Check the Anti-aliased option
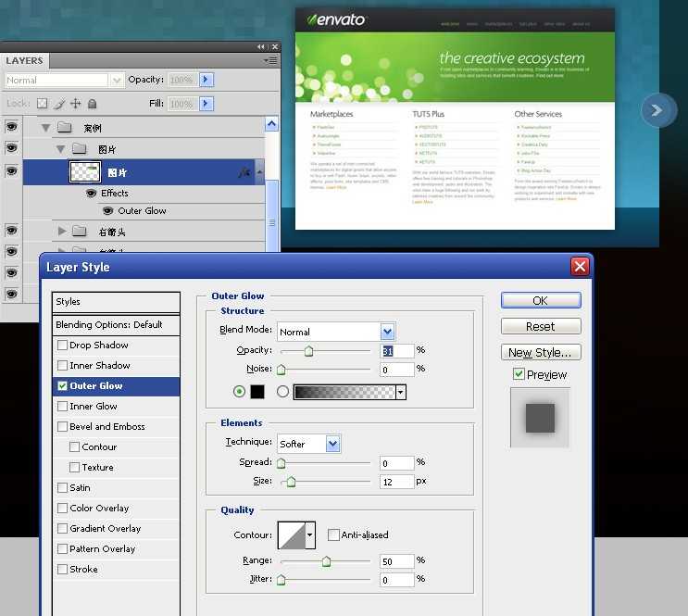 (x=333, y=534)
